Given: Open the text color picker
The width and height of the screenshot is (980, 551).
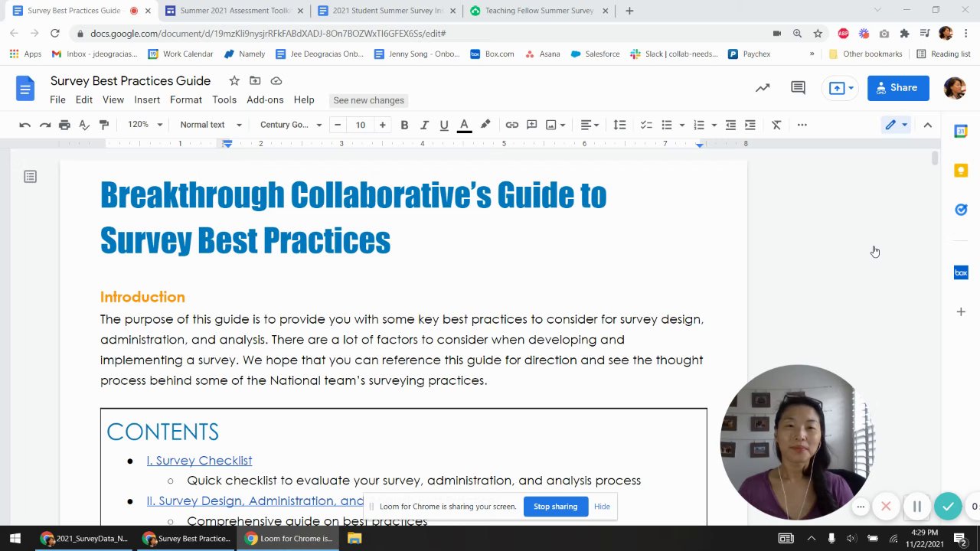Looking at the screenshot, I should 464,125.
